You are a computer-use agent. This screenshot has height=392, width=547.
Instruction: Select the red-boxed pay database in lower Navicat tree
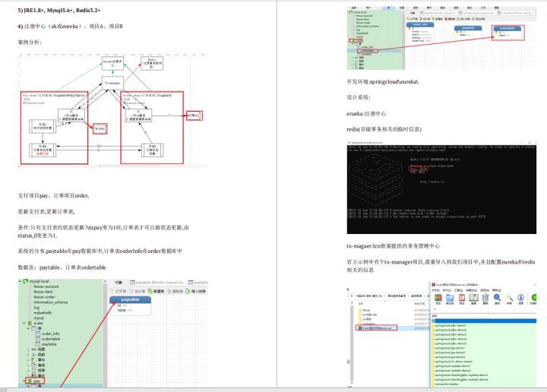tap(35, 381)
